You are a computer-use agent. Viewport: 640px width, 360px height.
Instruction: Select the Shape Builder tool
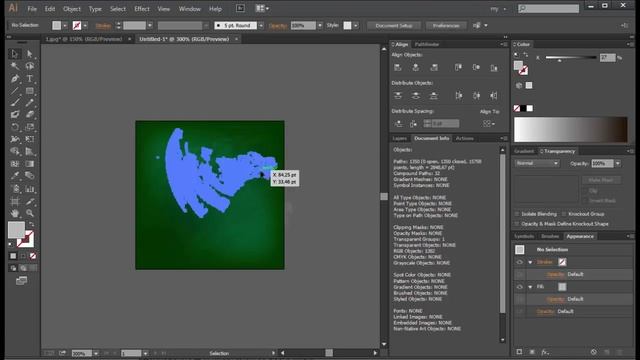(15, 151)
